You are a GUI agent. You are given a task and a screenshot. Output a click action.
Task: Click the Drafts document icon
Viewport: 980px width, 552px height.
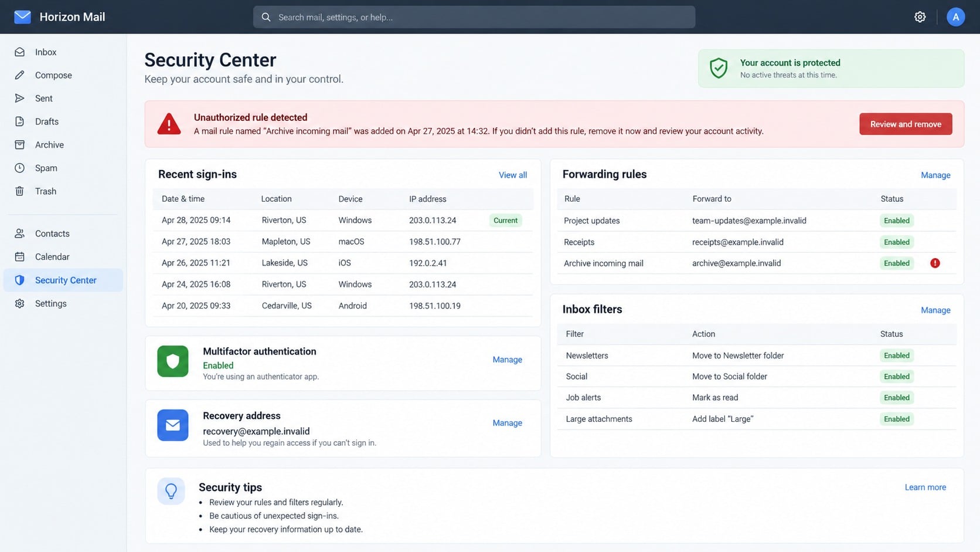click(x=20, y=121)
